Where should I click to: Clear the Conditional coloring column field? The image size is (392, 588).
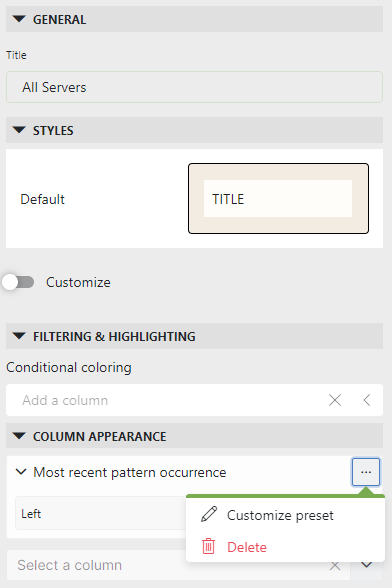pyautogui.click(x=335, y=400)
